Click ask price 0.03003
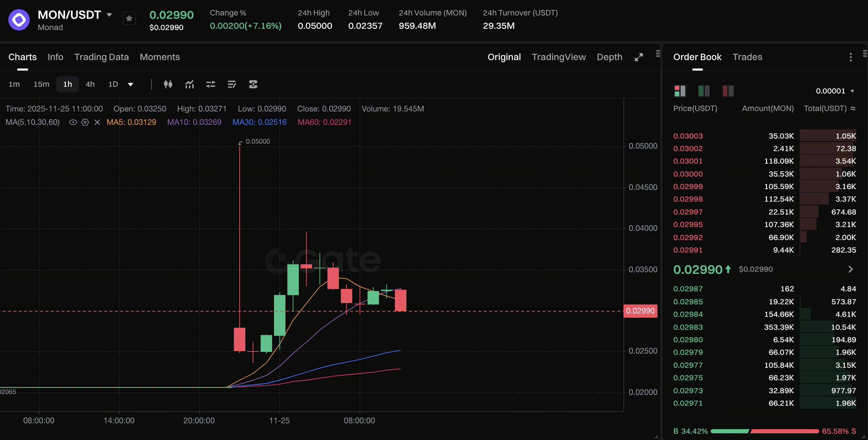The image size is (868, 440). coord(688,136)
